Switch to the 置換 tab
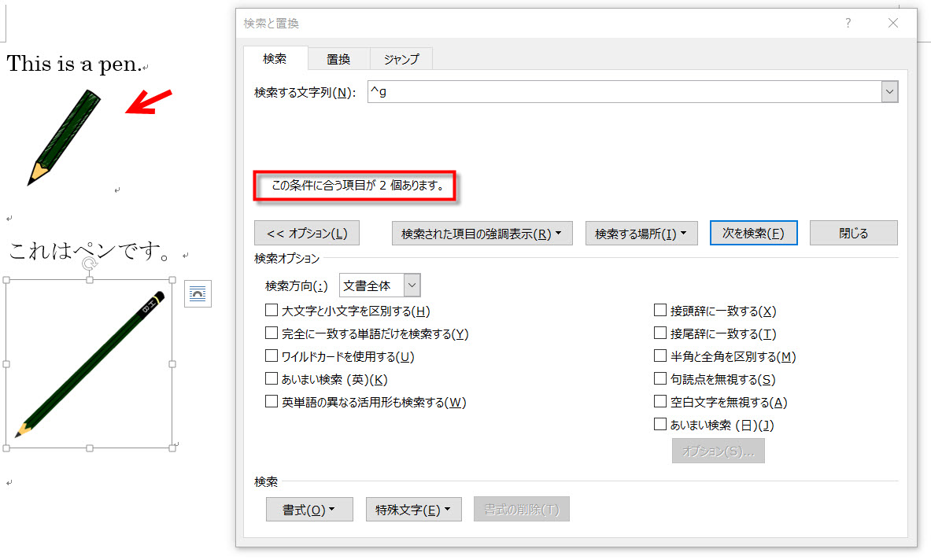931x560 pixels. tap(338, 59)
